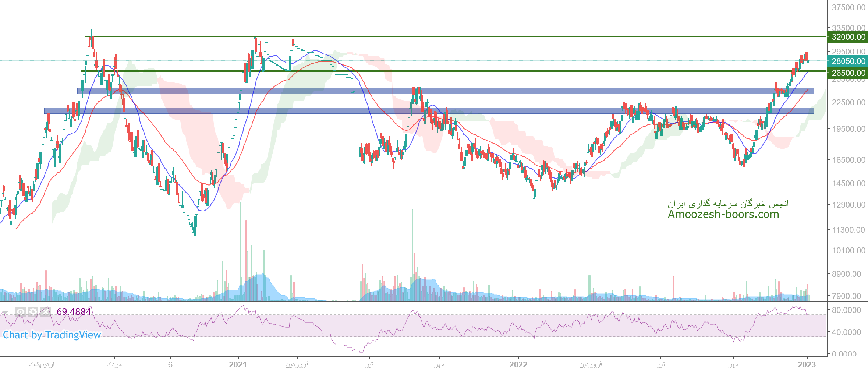
Task: Click the 14500.00 tick on price axis
Action: click(848, 183)
